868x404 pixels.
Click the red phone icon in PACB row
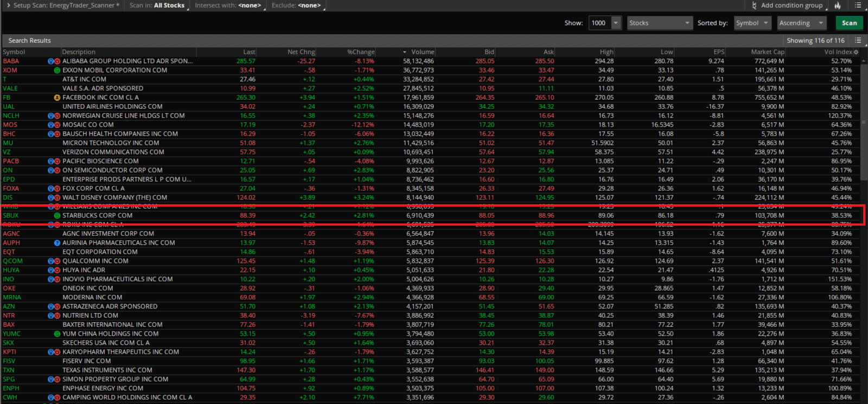pos(57,161)
